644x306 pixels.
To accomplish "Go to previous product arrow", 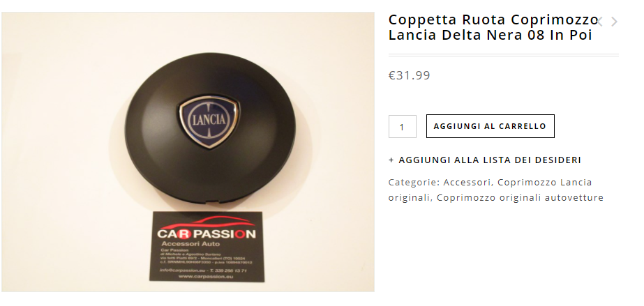I will pyautogui.click(x=599, y=22).
